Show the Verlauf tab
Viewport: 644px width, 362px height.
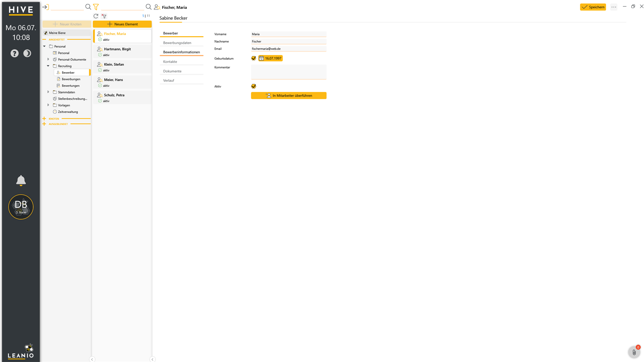181,80
